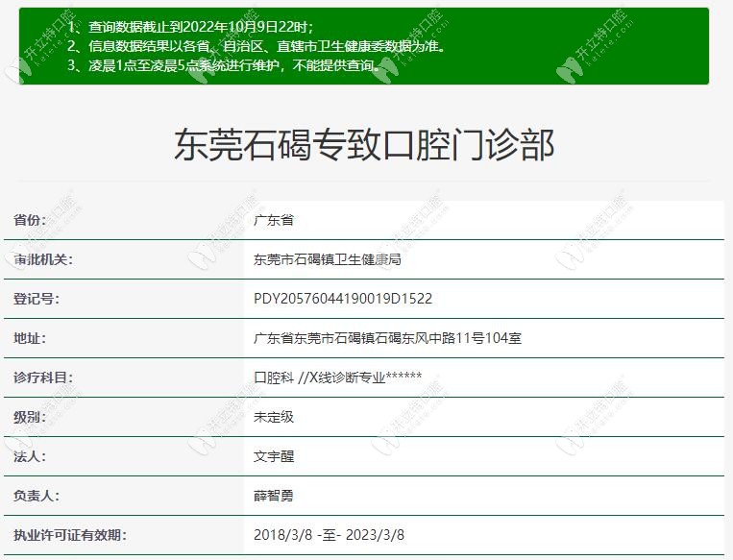Click the notice about 凌晨1点至凌晨5点 maintenance

click(x=225, y=65)
